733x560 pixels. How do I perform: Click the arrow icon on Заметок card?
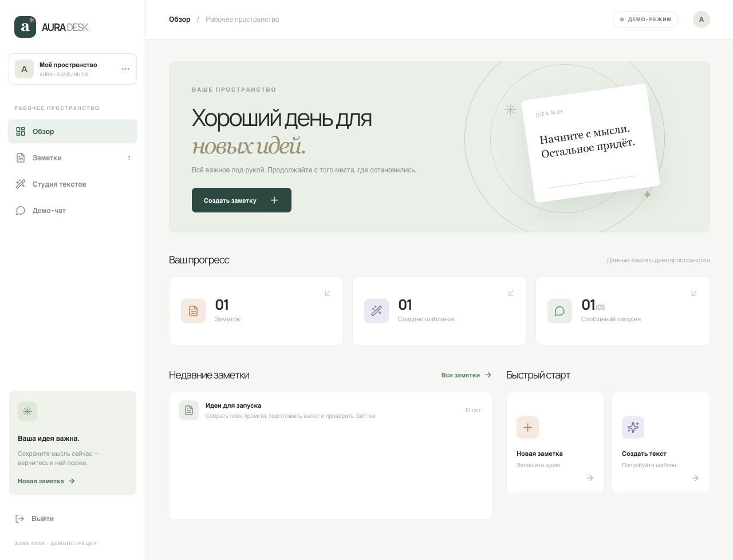[328, 293]
